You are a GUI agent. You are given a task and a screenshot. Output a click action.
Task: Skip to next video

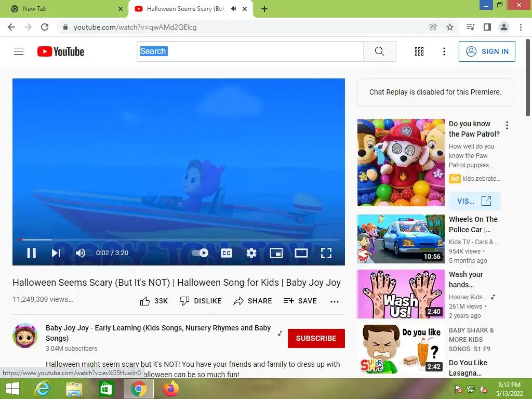tap(56, 253)
